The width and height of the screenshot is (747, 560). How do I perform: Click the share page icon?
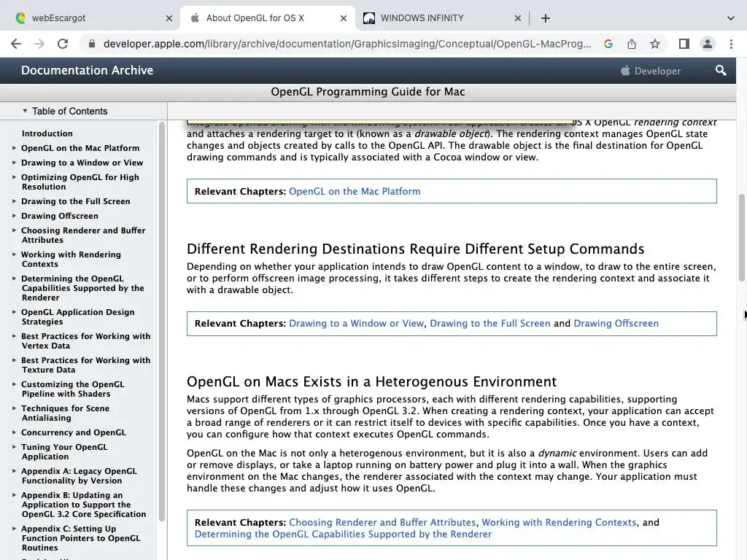632,44
